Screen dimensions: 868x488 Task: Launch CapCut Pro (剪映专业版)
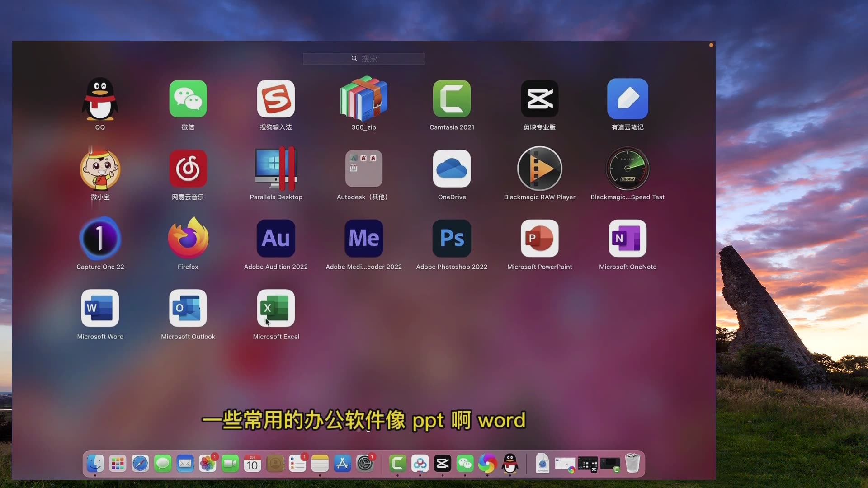click(x=540, y=99)
